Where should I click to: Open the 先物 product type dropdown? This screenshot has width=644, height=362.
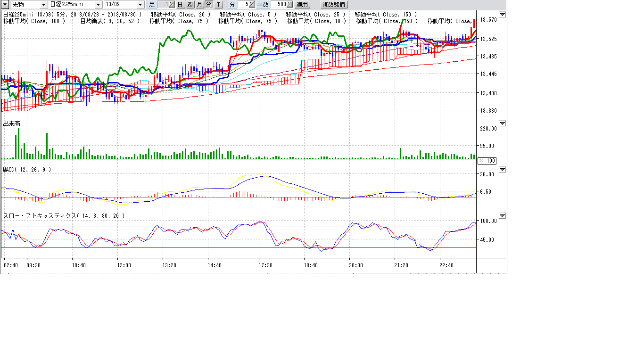point(44,4)
